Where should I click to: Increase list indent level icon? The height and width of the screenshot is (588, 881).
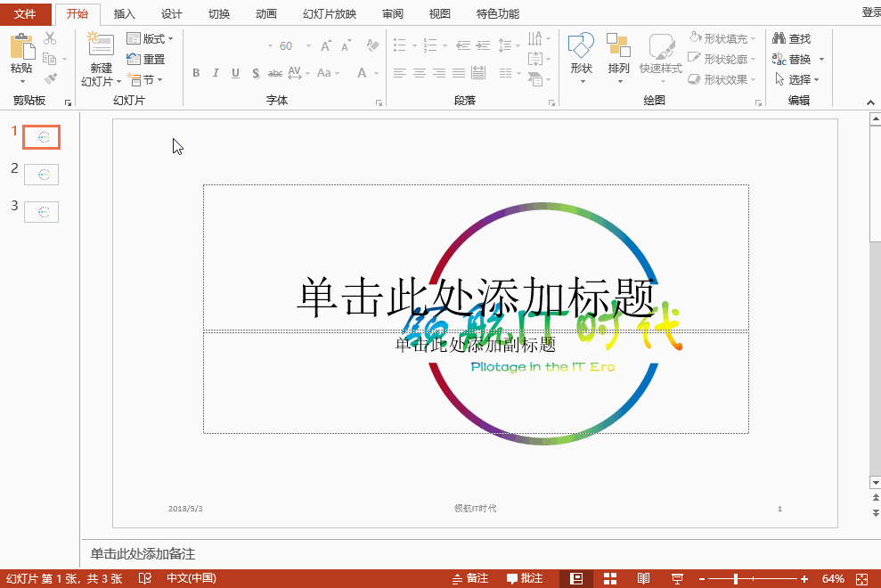(x=483, y=45)
